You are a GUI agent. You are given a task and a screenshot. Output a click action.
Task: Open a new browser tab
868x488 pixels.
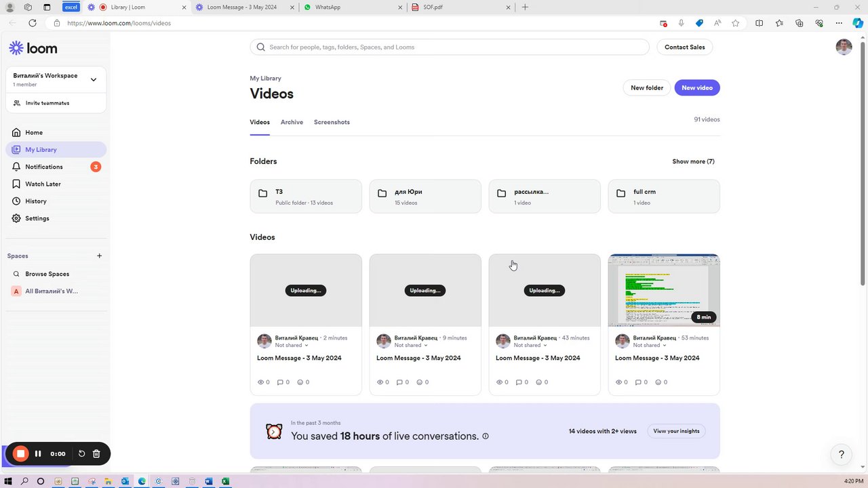(525, 7)
